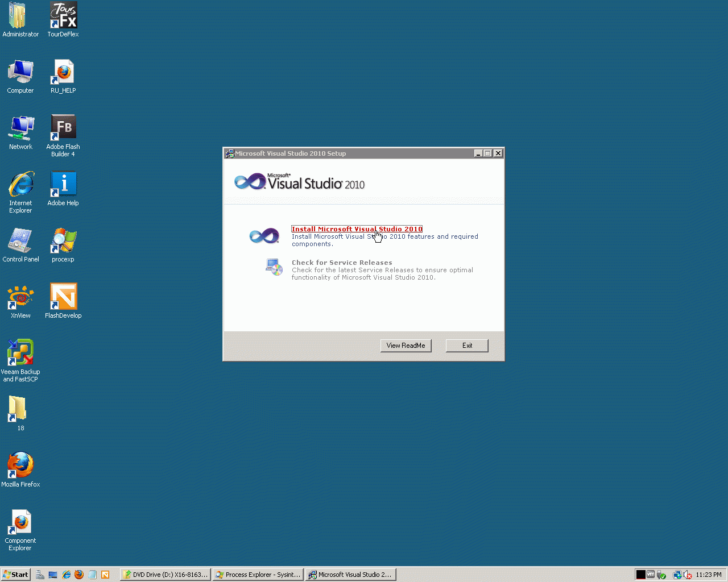Click the setup window's title bar icon
This screenshot has width=728, height=582.
click(230, 153)
